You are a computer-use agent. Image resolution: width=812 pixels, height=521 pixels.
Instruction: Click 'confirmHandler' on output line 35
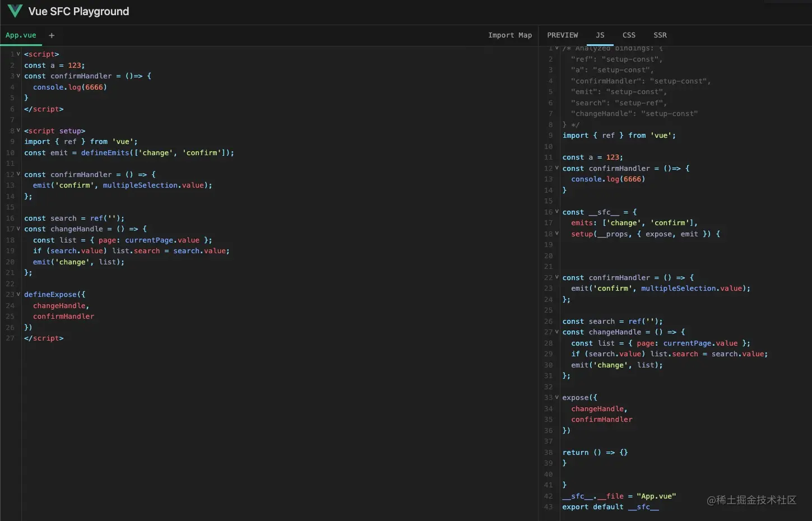click(x=602, y=420)
